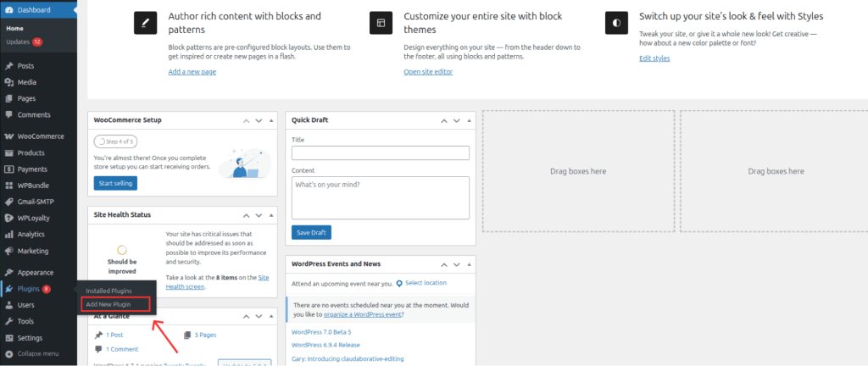This screenshot has width=868, height=366.
Task: Click the Gmail-SMTP tag icon
Action: pos(8,202)
